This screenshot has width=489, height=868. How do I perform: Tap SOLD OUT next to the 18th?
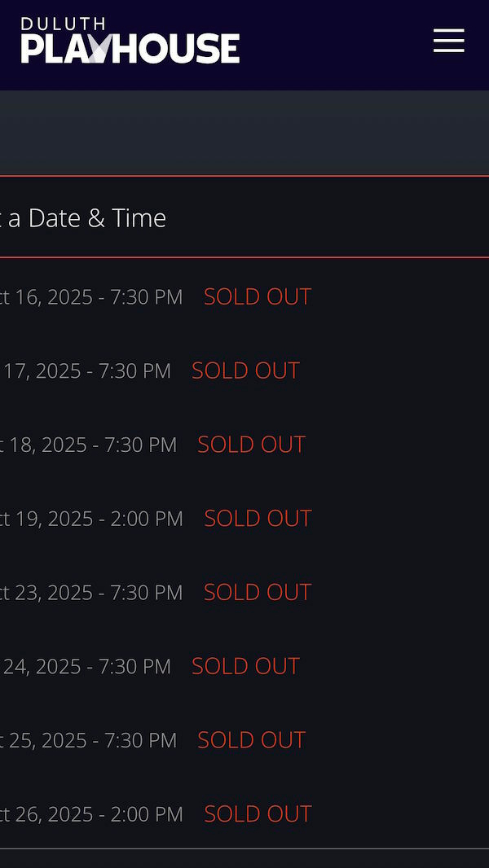(x=251, y=445)
